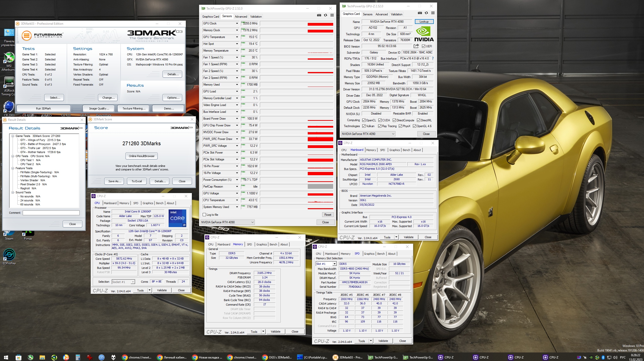This screenshot has height=361, width=644.
Task: Open Calculator from taskbar
Action: (x=78, y=357)
